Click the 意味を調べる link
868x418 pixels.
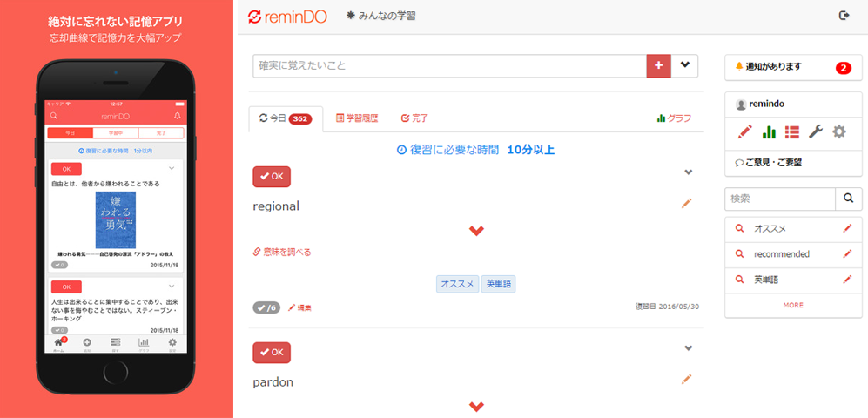[282, 253]
